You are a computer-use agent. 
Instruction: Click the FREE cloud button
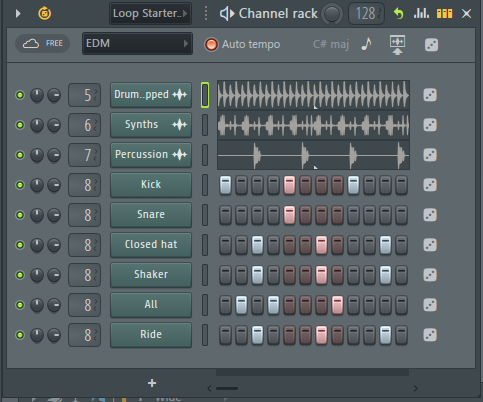click(x=42, y=44)
